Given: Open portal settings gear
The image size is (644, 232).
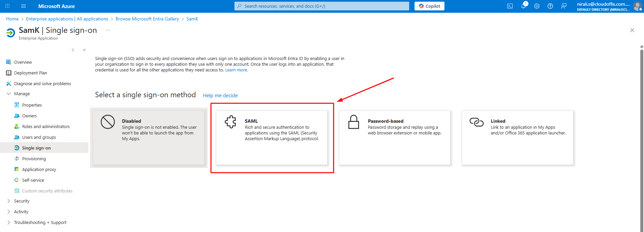Looking at the screenshot, I should [x=537, y=6].
